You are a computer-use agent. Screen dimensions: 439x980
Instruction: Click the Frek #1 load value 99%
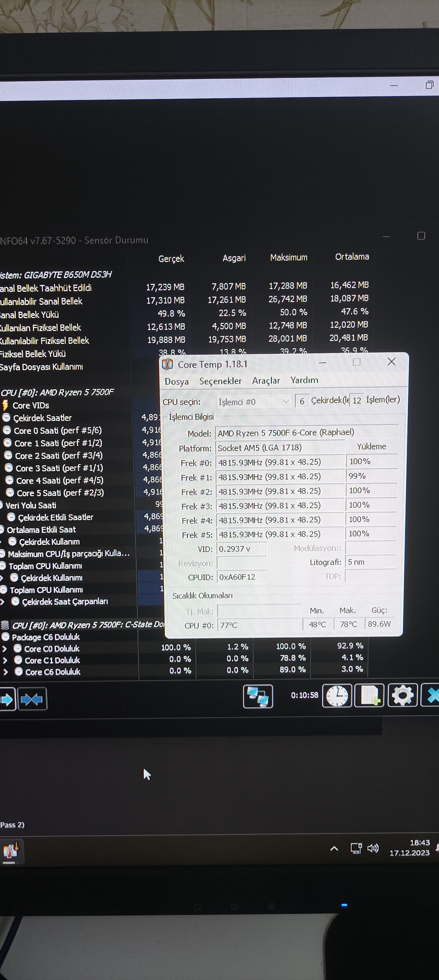372,476
